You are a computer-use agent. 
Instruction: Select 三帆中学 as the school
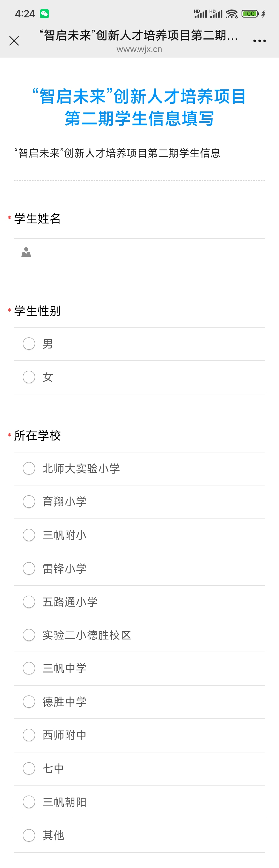tap(29, 668)
